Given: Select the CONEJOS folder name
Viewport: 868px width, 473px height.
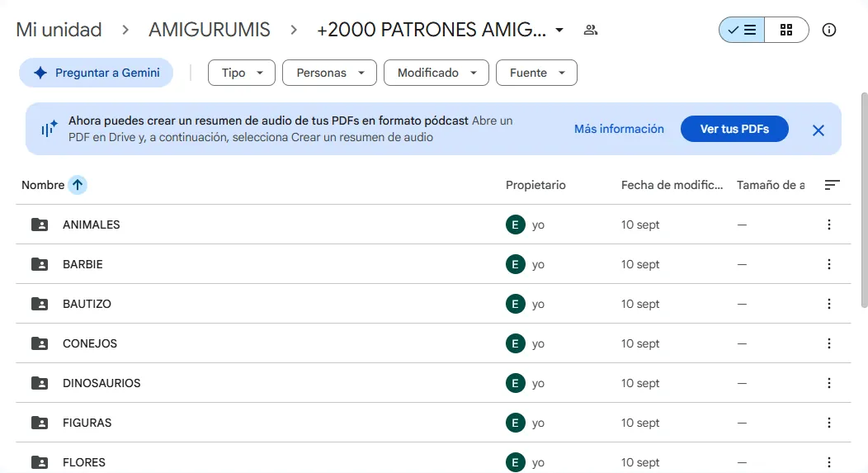Looking at the screenshot, I should (90, 343).
